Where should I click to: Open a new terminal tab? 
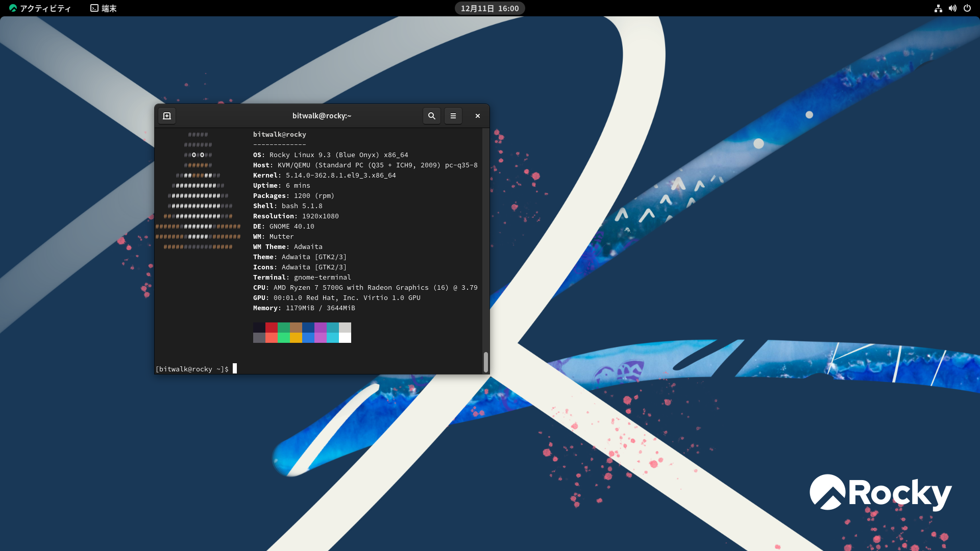167,116
